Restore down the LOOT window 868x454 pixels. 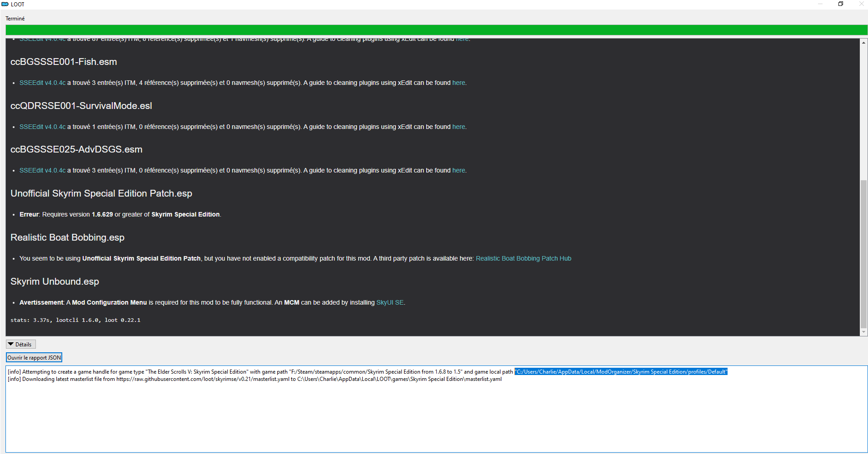(x=841, y=4)
